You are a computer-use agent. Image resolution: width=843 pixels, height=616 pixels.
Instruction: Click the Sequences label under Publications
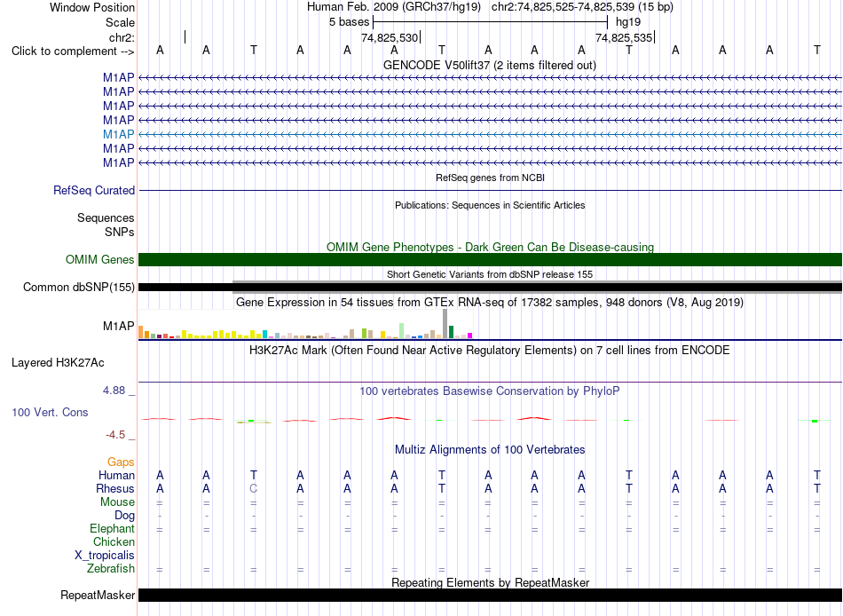point(106,217)
